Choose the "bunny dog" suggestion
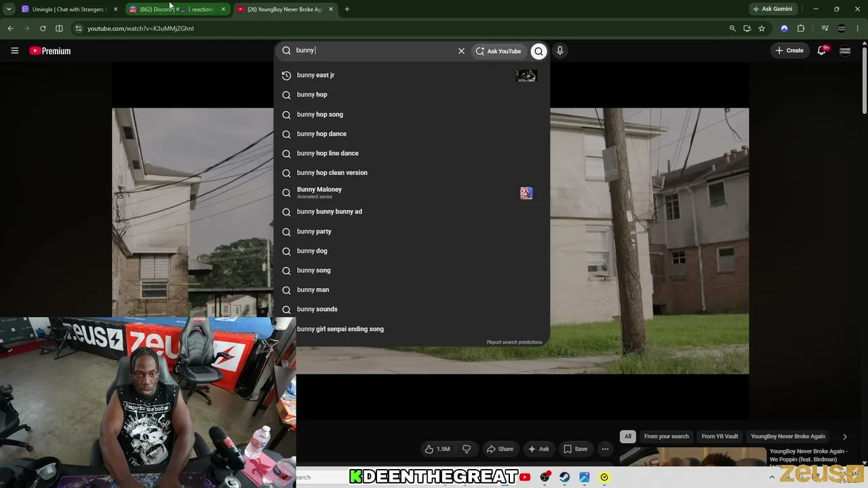The image size is (868, 488). (x=412, y=251)
